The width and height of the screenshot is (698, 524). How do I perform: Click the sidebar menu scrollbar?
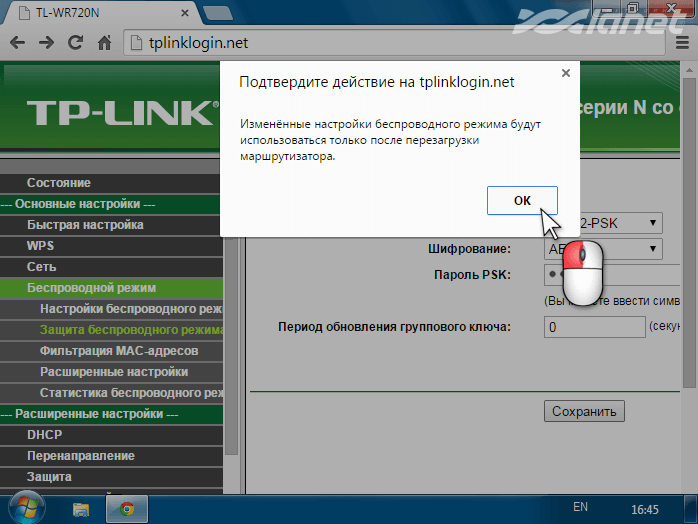231,347
